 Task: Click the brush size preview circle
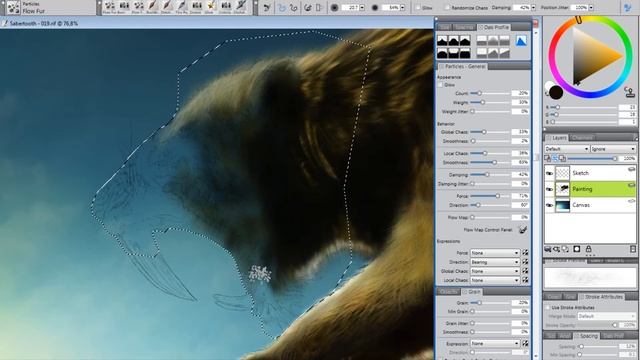[x=334, y=8]
